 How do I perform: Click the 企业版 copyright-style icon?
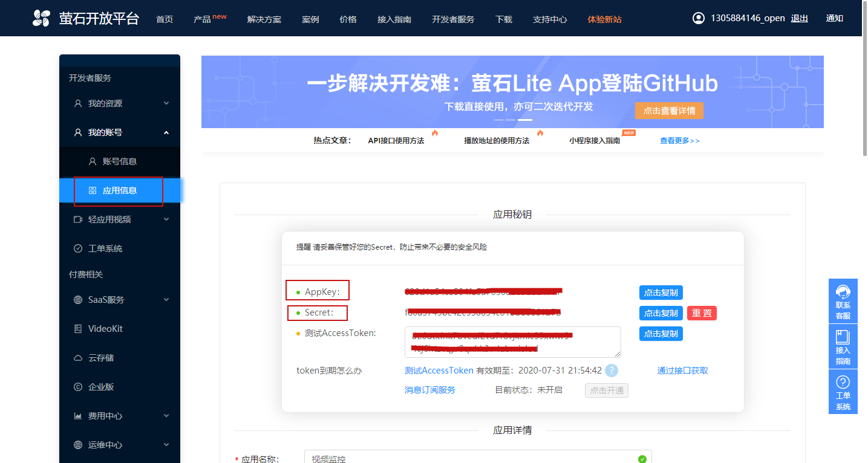[78, 387]
